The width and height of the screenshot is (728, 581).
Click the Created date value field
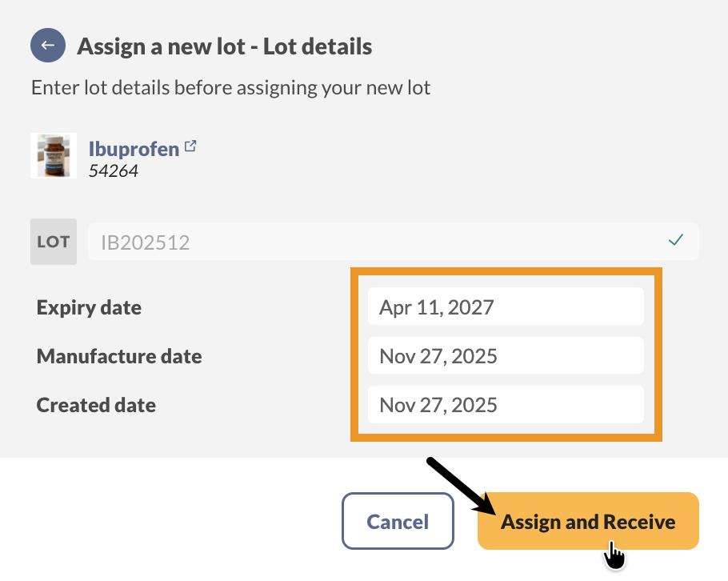click(x=506, y=405)
